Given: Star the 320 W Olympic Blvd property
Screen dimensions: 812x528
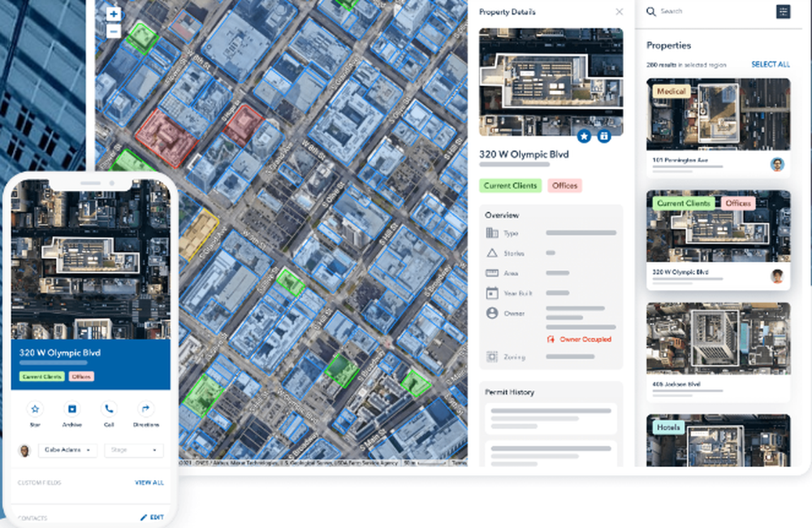Looking at the screenshot, I should (584, 136).
